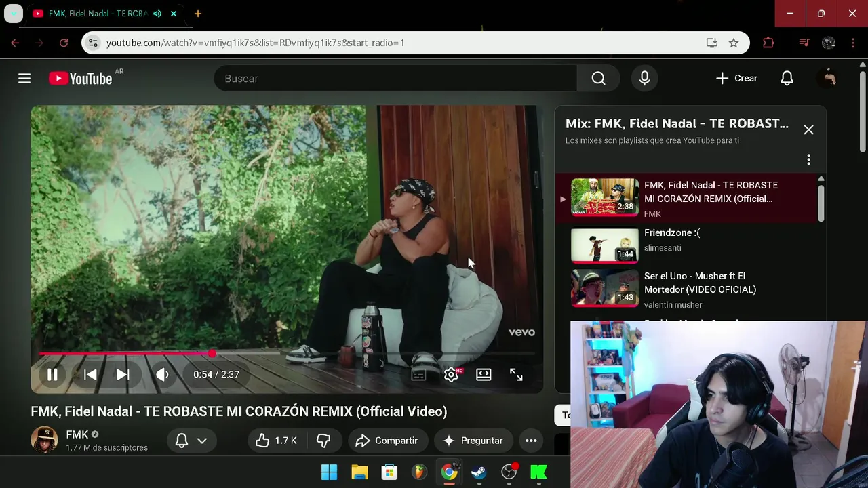
Task: Open the Chrome extensions puzzle icon
Action: tap(768, 43)
